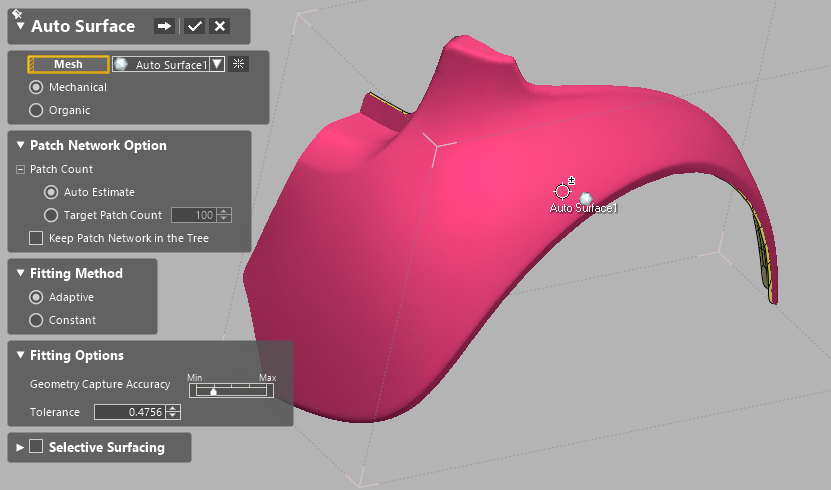Viewport: 831px width, 490px height.
Task: Increase Target Patch Count with up arrow
Action: (x=224, y=211)
